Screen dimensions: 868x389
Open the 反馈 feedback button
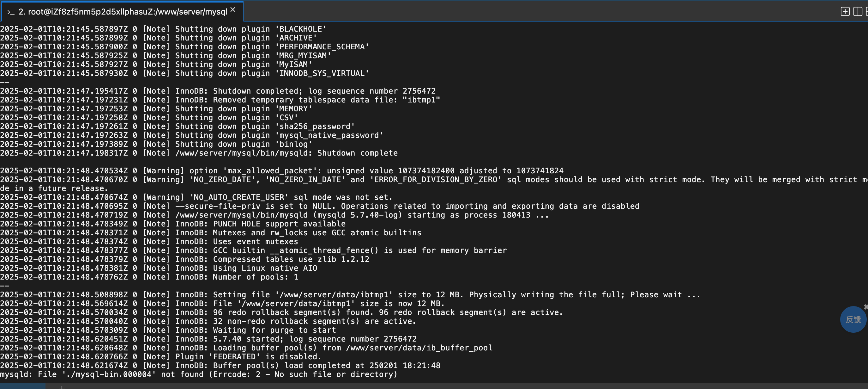point(853,319)
